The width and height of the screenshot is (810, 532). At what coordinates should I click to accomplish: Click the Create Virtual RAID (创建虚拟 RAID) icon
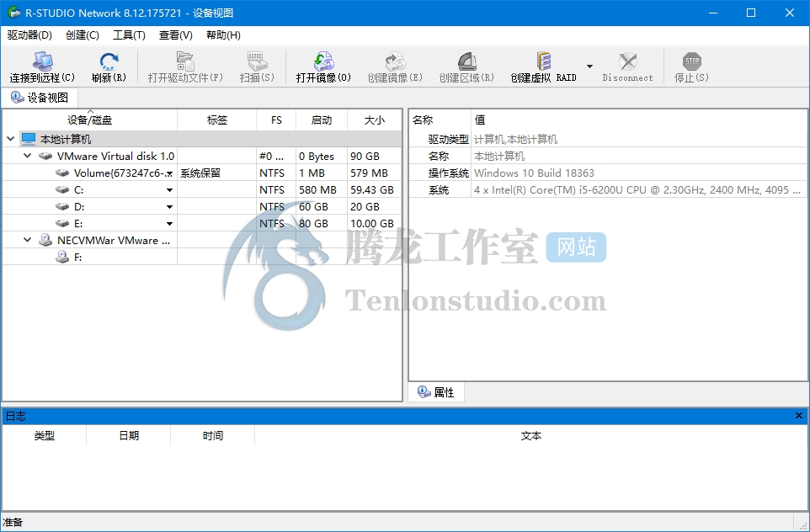coord(543,61)
